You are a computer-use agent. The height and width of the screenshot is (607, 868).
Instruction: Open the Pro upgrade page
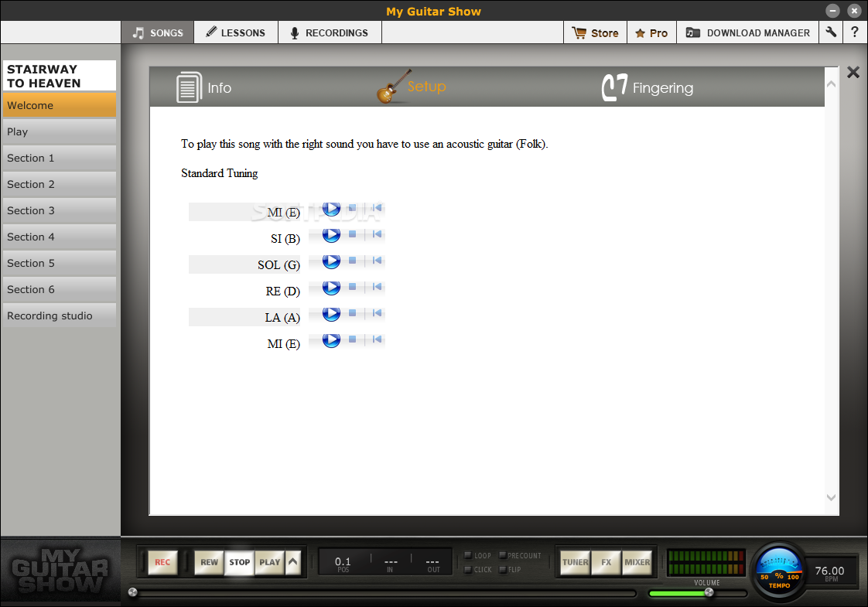coord(651,32)
